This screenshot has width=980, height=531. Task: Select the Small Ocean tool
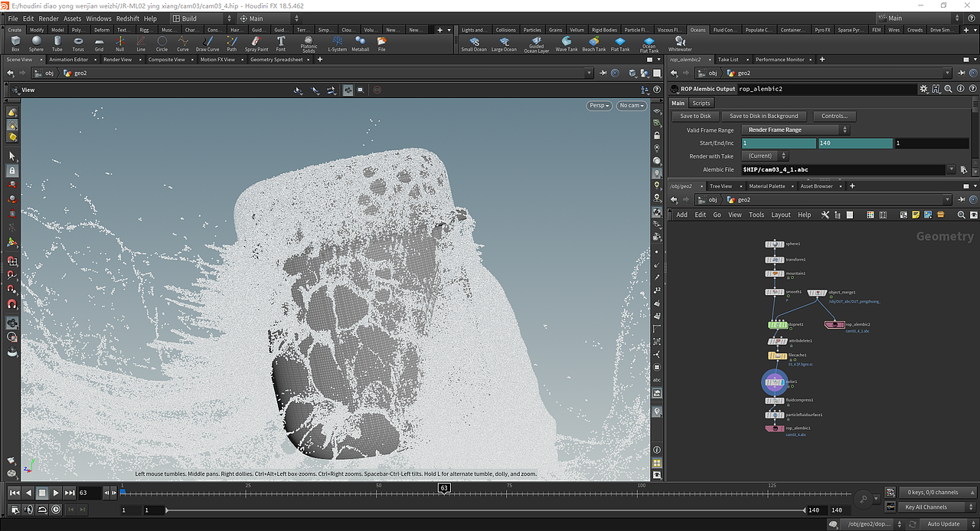(x=474, y=43)
